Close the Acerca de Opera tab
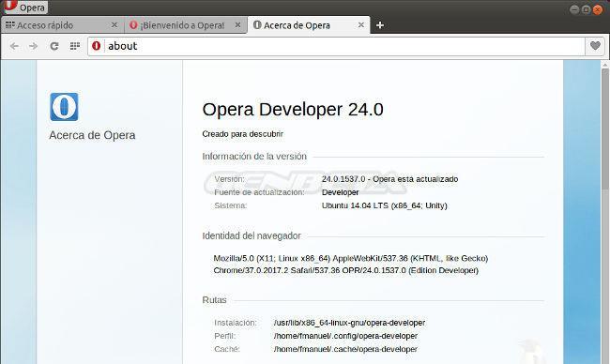 tap(361, 25)
